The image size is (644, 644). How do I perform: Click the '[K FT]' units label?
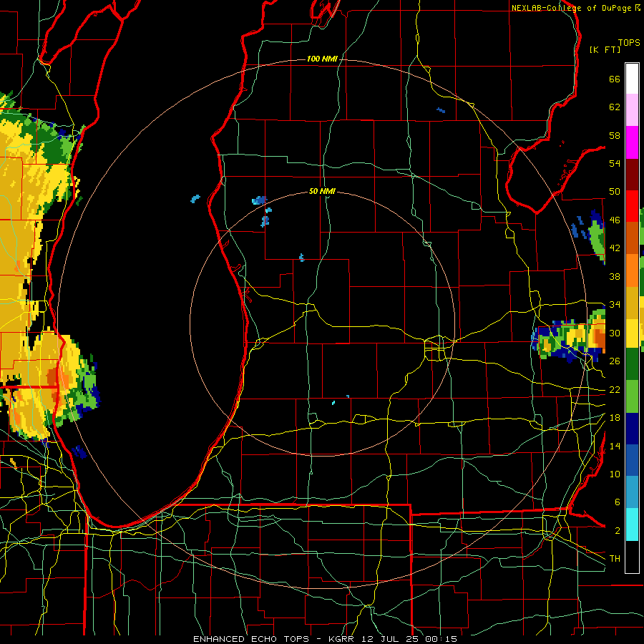point(605,50)
